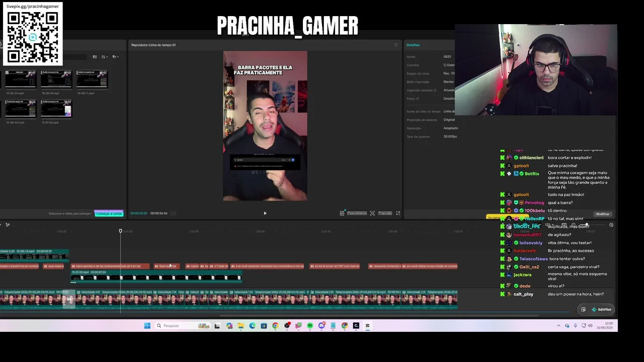Click the 30.00fps frame rate value
Image resolution: width=644 pixels, height=362 pixels.
pyautogui.click(x=450, y=137)
